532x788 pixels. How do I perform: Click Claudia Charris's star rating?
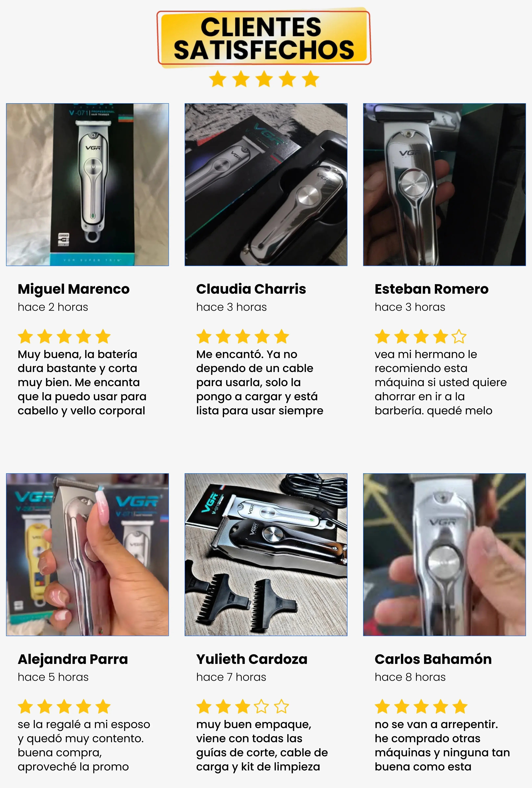[243, 337]
